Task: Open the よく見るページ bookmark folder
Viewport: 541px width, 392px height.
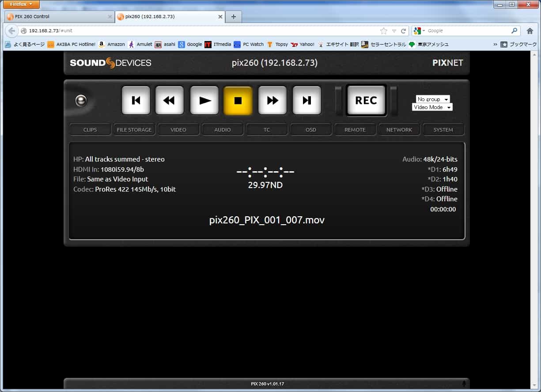Action: click(25, 44)
